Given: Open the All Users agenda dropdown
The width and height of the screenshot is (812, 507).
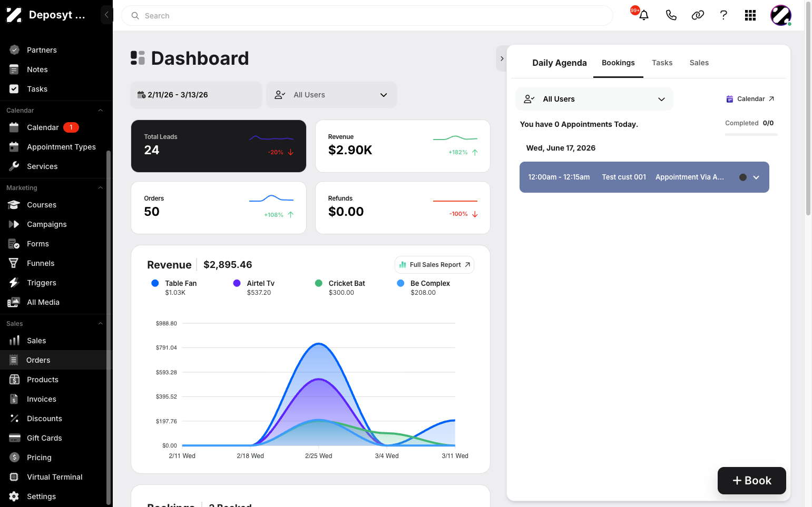Looking at the screenshot, I should pyautogui.click(x=594, y=99).
